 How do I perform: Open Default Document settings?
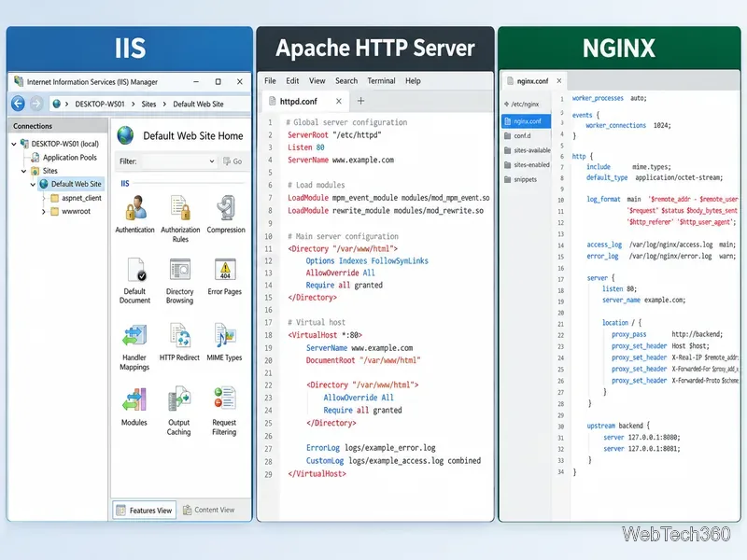point(134,281)
